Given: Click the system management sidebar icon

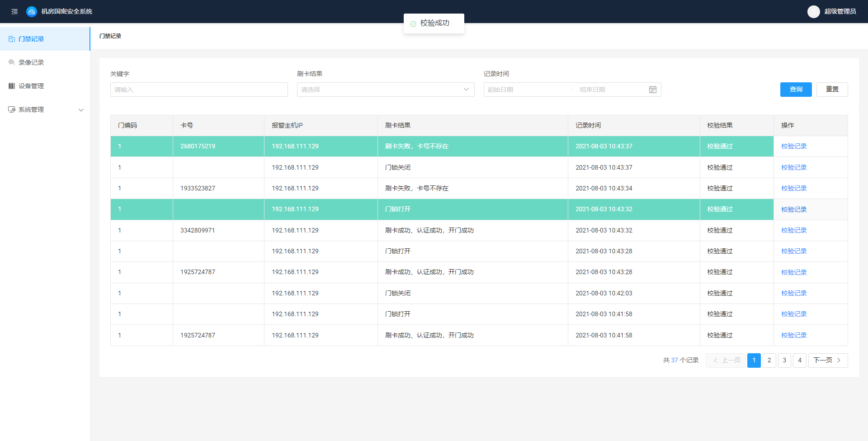Looking at the screenshot, I should coord(12,109).
